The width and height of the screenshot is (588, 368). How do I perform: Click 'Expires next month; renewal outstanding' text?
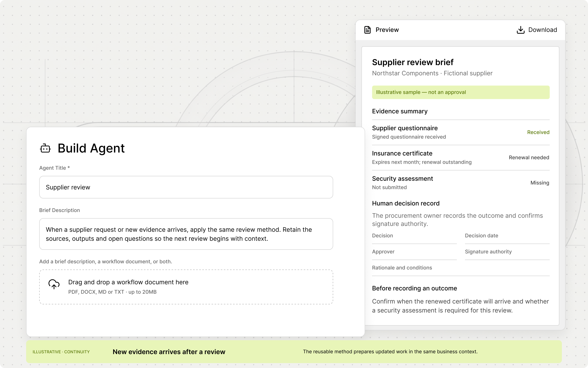[x=422, y=162]
